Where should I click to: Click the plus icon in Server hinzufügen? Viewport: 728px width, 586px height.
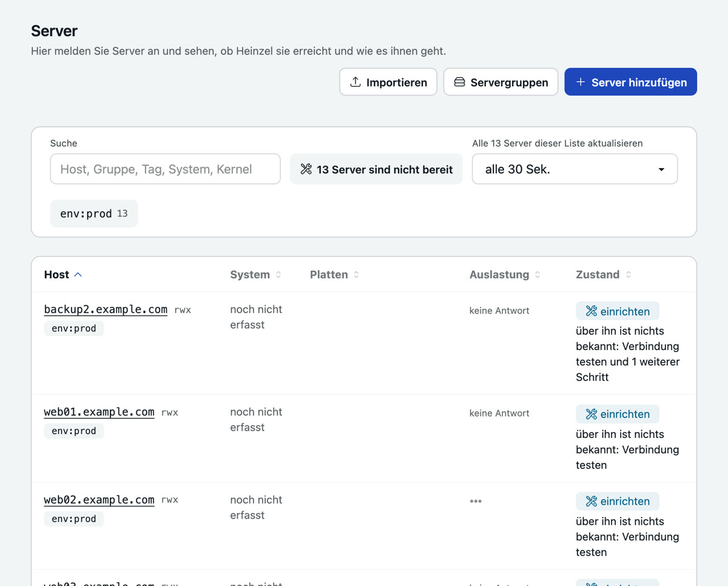point(581,82)
